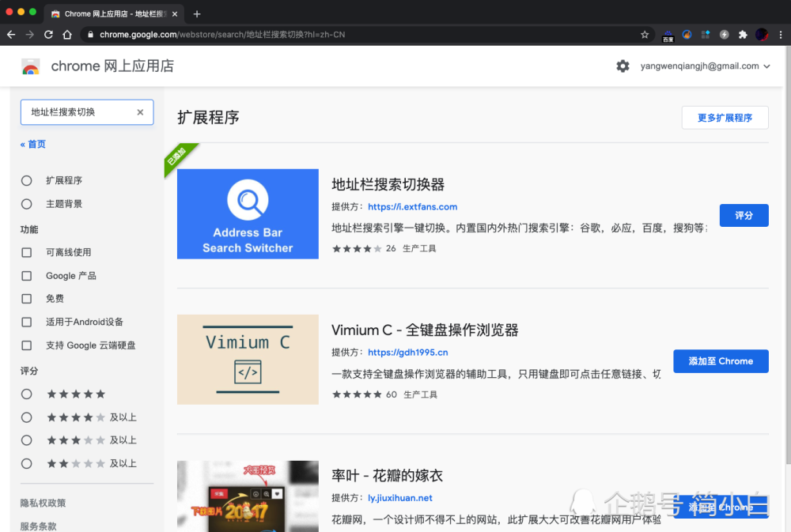Expand the yangwenqiangjh@gmail.com account dropdown
Viewport: 791px width, 532px height.
pyautogui.click(x=706, y=66)
